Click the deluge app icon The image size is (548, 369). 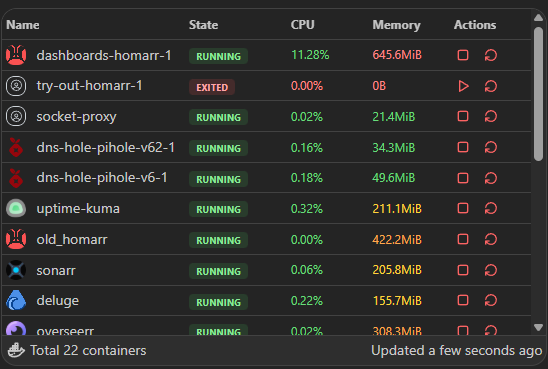[16, 300]
